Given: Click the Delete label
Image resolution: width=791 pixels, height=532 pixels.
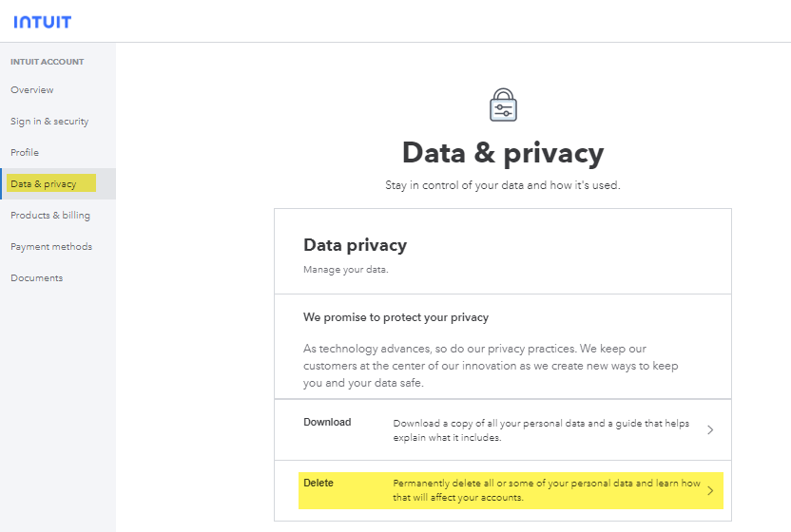Looking at the screenshot, I should (x=318, y=484).
